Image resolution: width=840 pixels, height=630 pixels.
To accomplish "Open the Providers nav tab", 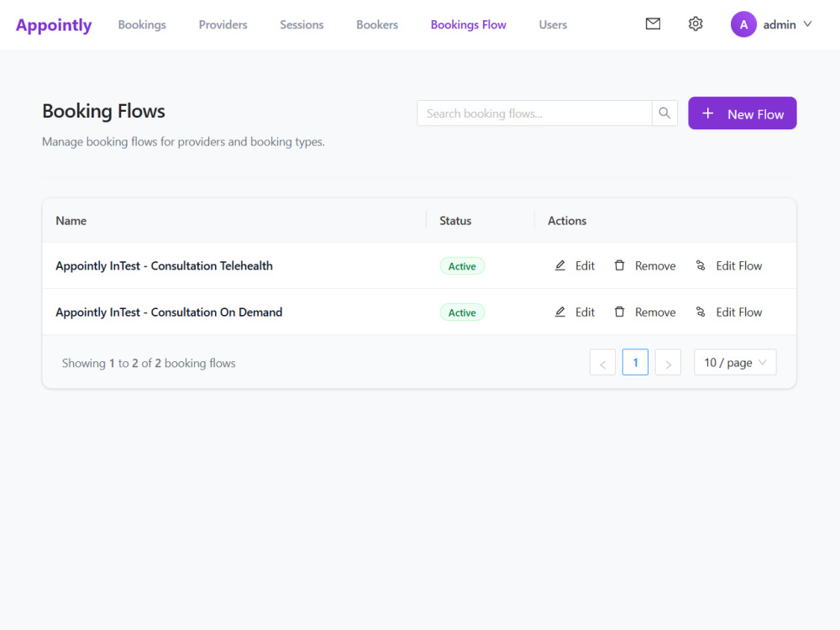I will click(x=223, y=24).
